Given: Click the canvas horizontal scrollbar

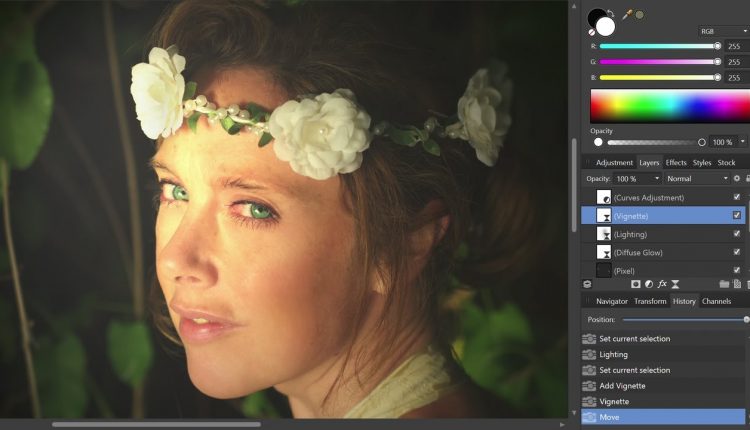Looking at the screenshot, I should 156,424.
